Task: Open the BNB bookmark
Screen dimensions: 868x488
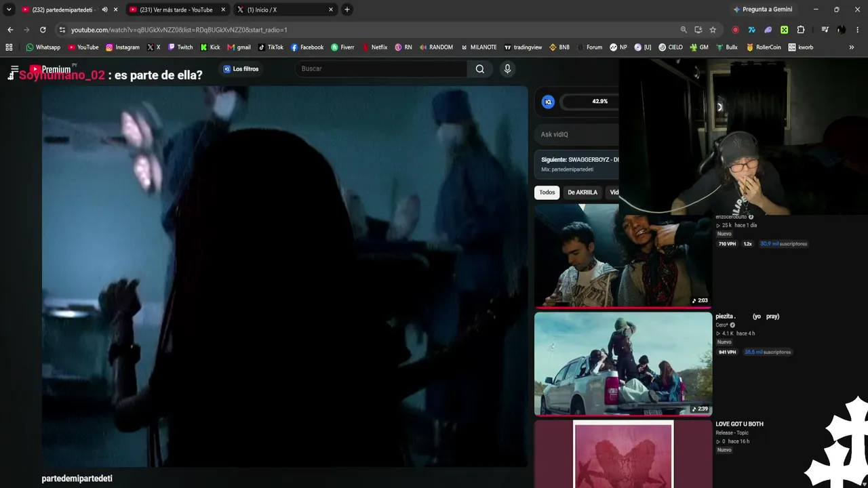Action: point(559,47)
